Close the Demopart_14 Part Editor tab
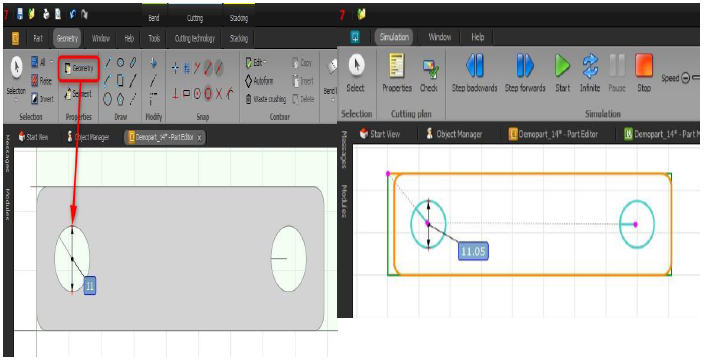This screenshot has width=705, height=361. click(x=199, y=137)
